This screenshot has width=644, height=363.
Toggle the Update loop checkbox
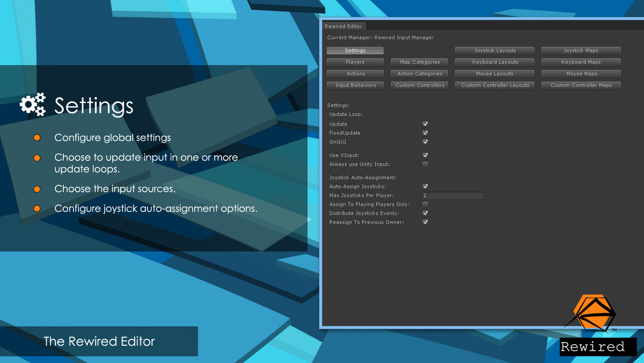pos(425,124)
